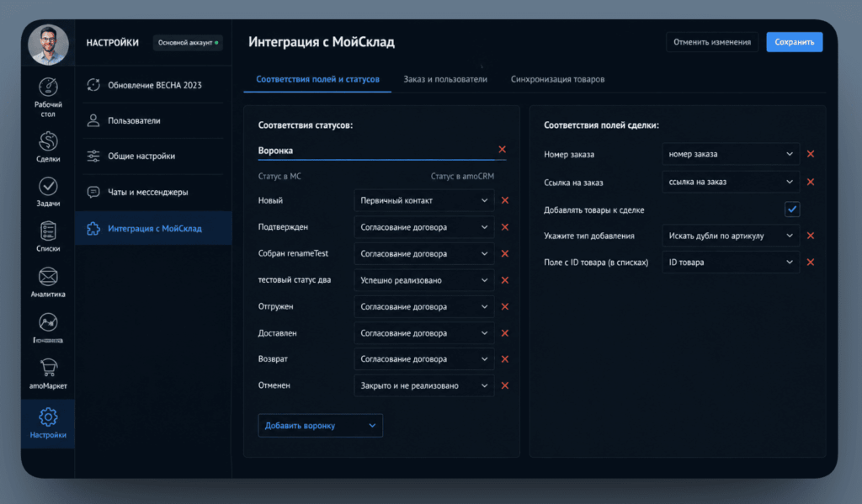Open the Аналитика section in sidebar
862x504 pixels.
48,283
